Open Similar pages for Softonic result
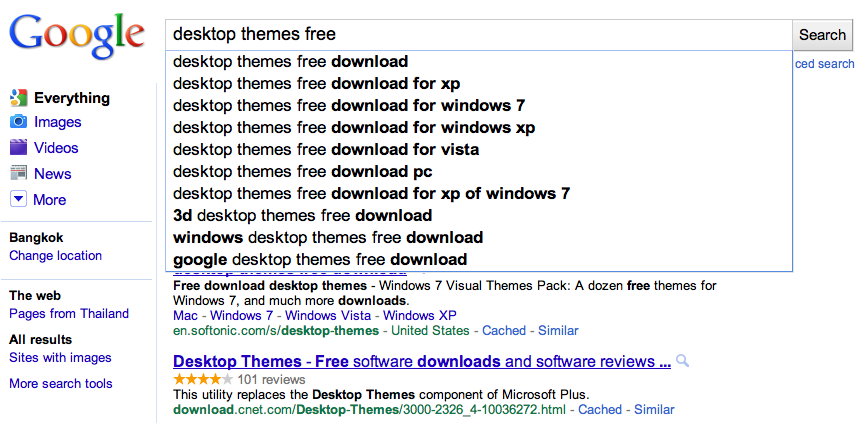This screenshot has width=856, height=423. (558, 330)
